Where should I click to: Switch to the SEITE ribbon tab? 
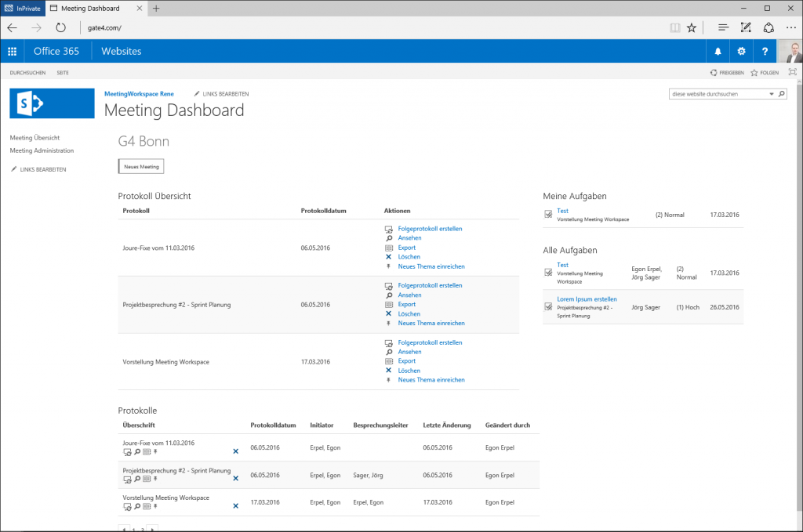point(62,71)
